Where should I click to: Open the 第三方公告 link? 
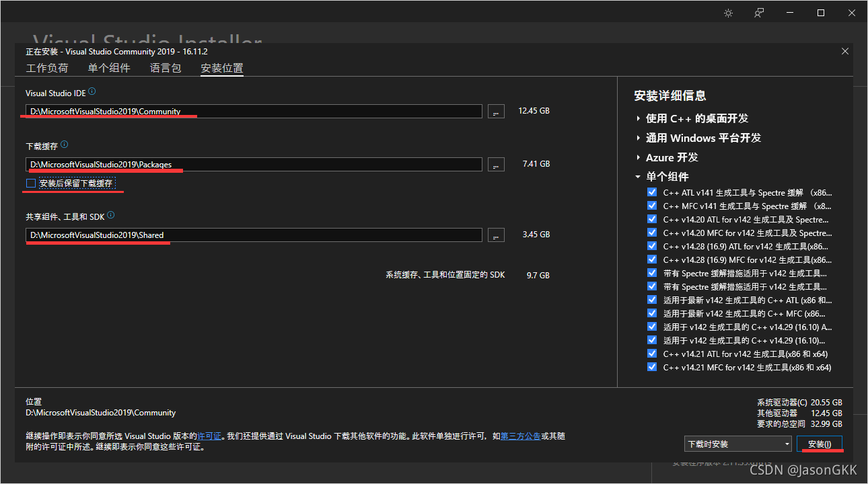click(x=521, y=436)
